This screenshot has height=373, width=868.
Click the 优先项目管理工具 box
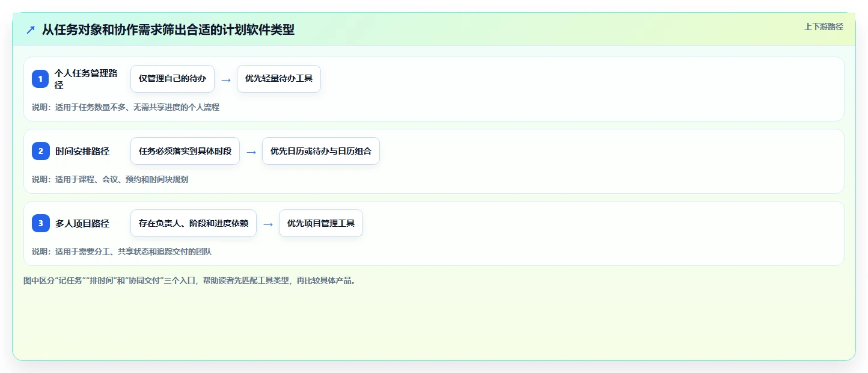coord(321,223)
